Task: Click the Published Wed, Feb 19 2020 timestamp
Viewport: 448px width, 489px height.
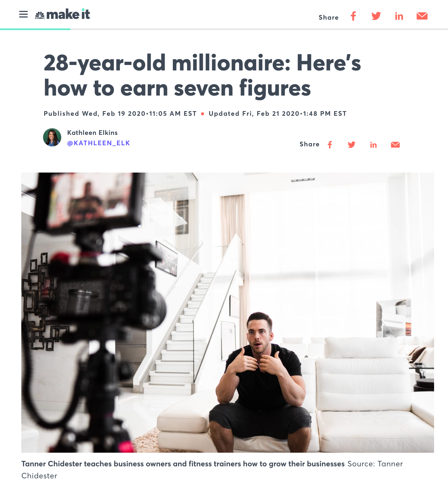Action: [120, 114]
